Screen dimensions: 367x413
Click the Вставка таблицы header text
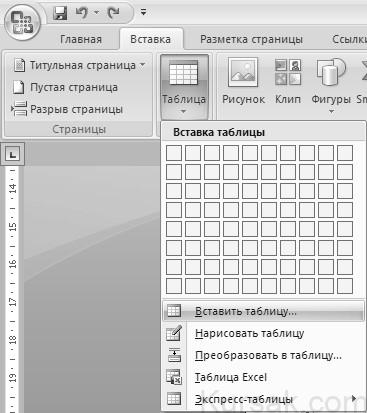tap(219, 132)
